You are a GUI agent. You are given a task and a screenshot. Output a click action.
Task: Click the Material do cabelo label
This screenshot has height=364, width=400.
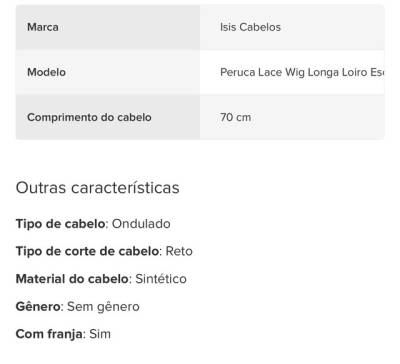tap(72, 279)
